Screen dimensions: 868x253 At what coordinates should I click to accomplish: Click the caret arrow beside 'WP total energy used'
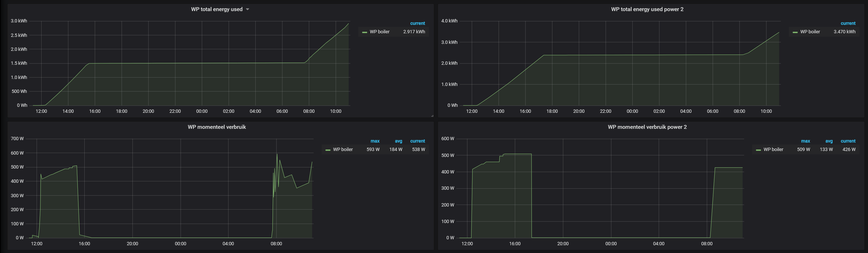click(248, 9)
